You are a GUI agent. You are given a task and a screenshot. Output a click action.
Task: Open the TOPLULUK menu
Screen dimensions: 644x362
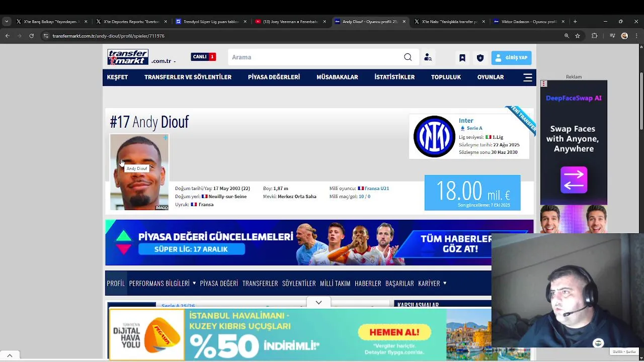click(x=446, y=77)
